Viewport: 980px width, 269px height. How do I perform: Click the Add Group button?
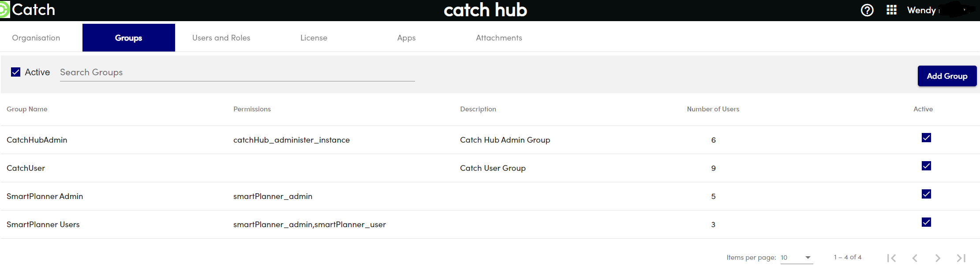[947, 76]
